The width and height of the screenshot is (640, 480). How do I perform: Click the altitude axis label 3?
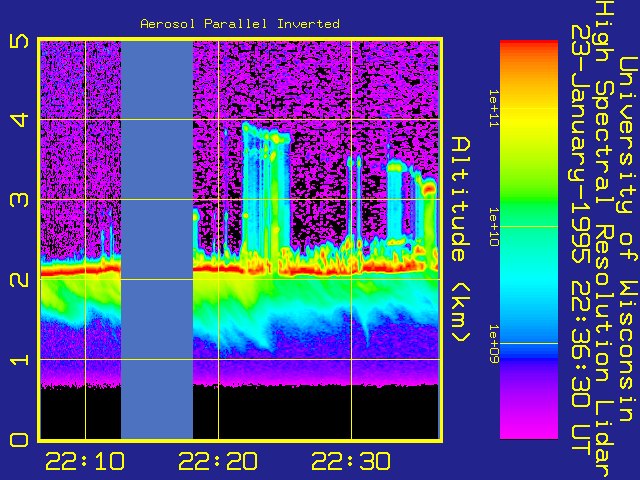coord(19,200)
